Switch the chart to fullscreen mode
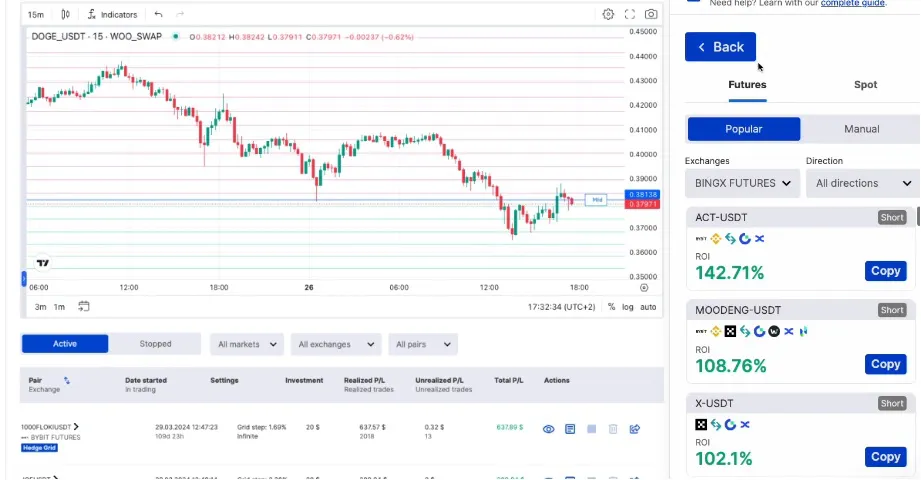Viewport: 921px width, 480px height. click(630, 15)
